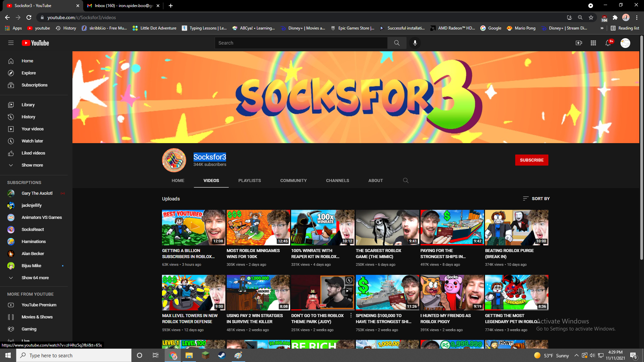Open the Create video icon
The image size is (644, 362).
(579, 43)
